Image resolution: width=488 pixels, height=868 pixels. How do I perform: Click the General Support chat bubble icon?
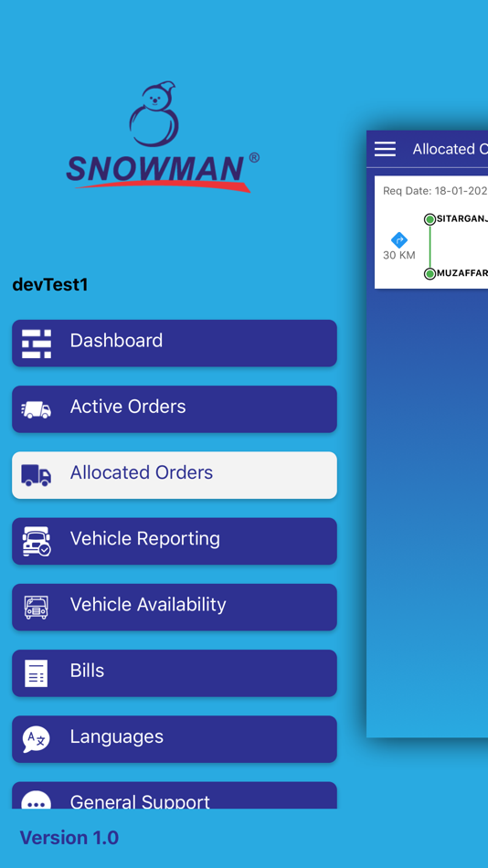click(x=37, y=800)
